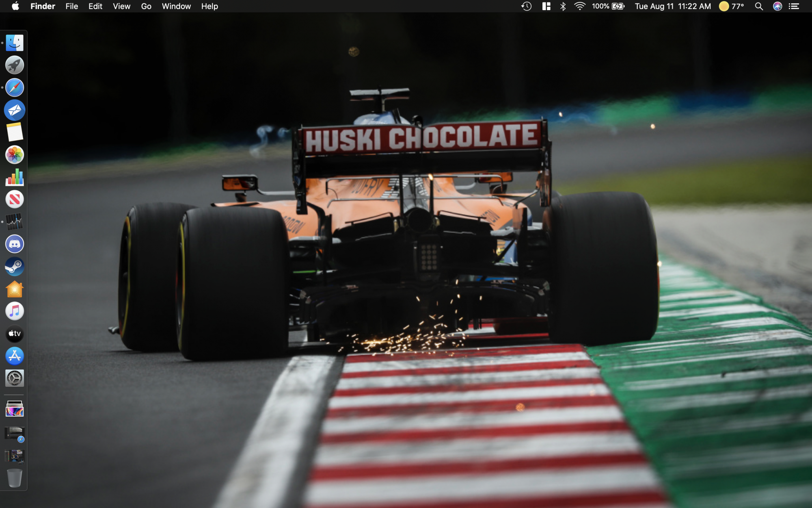Open the Notes app in dock
812x508 pixels.
point(15,132)
